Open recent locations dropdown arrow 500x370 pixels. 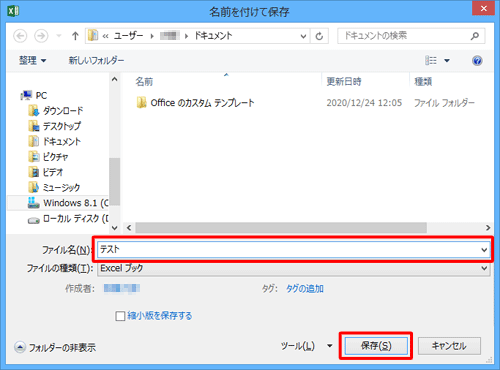point(59,36)
